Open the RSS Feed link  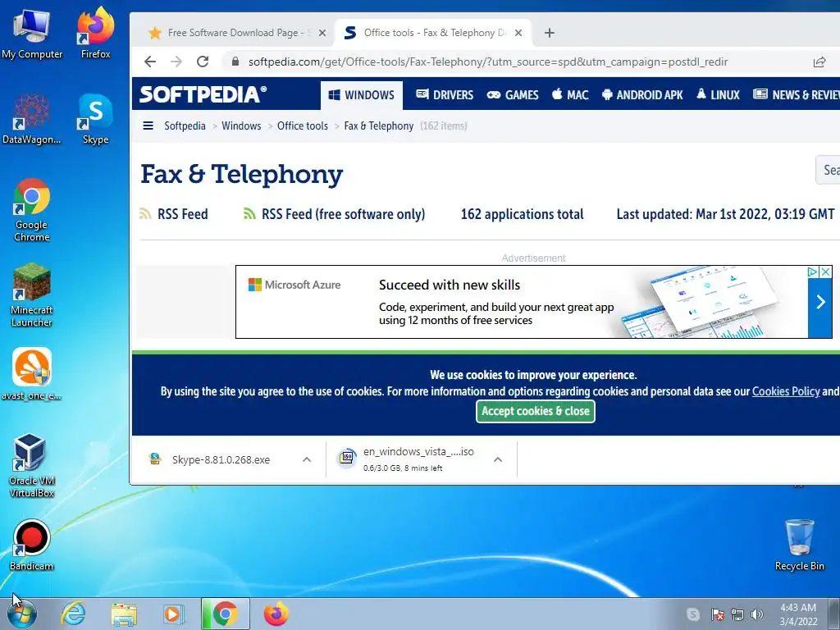[174, 214]
